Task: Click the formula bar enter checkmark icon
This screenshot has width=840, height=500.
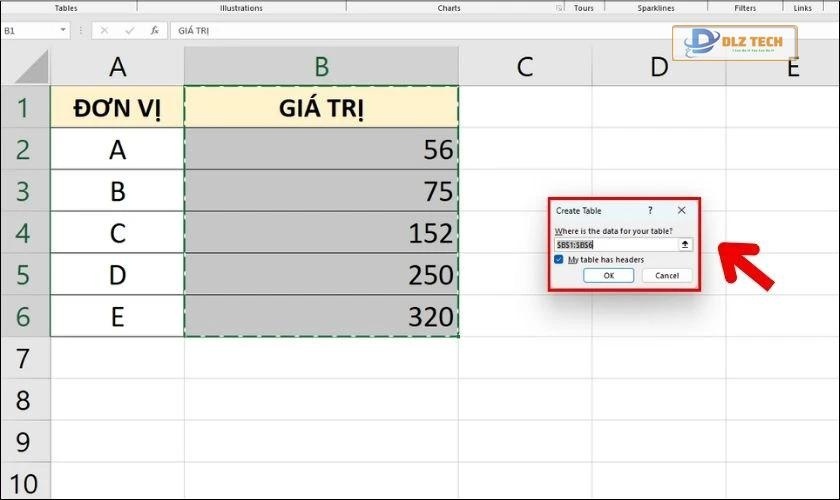Action: [130, 31]
